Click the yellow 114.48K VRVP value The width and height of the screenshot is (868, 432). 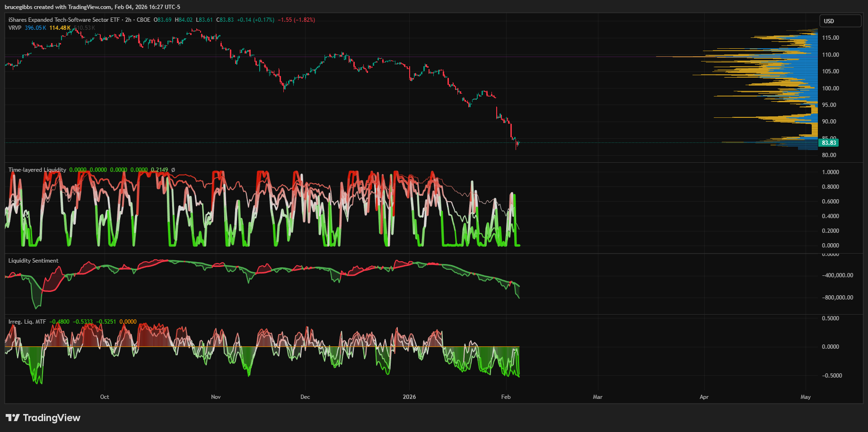click(x=60, y=28)
